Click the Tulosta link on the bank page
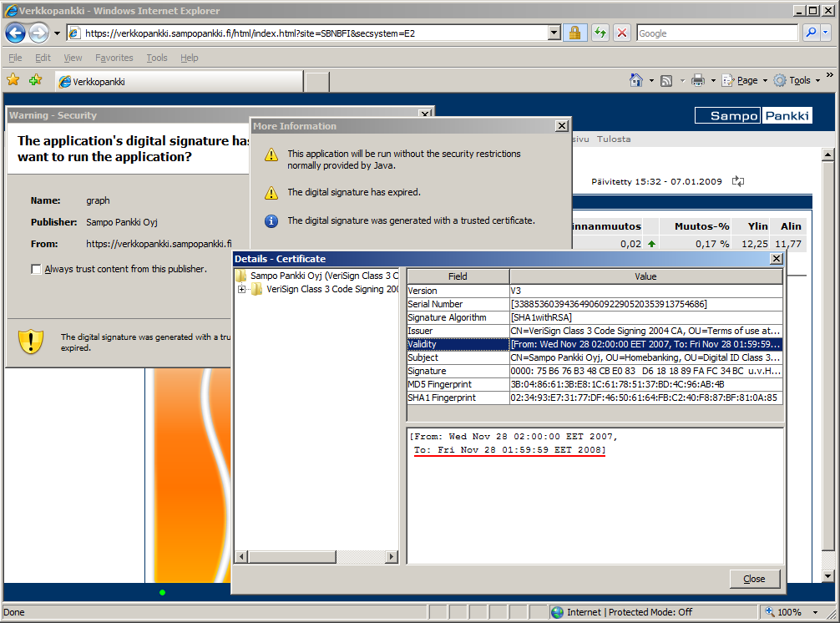The height and width of the screenshot is (623, 840). tap(614, 139)
